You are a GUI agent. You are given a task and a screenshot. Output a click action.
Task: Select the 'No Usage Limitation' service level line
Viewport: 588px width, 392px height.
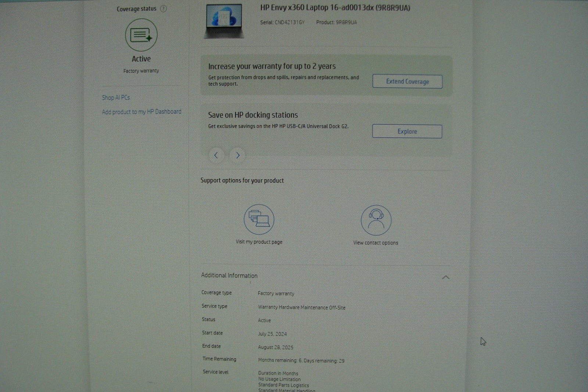pos(279,379)
